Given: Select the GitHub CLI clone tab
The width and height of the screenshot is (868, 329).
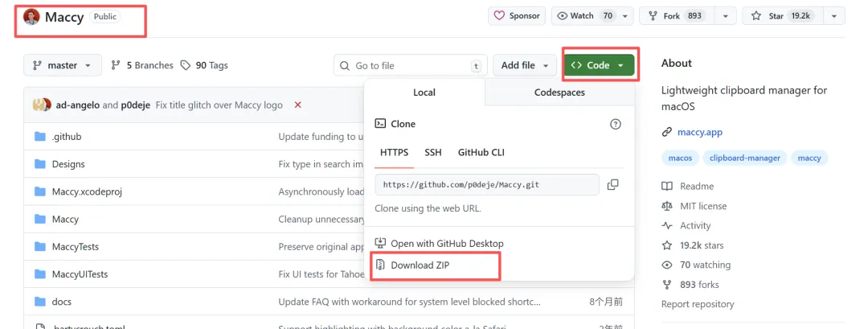Looking at the screenshot, I should click(x=481, y=152).
